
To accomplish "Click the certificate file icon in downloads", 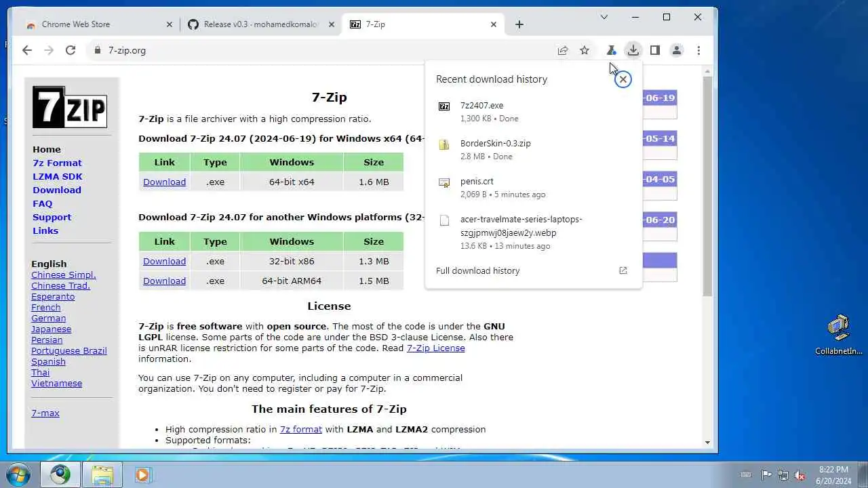I will click(x=444, y=182).
